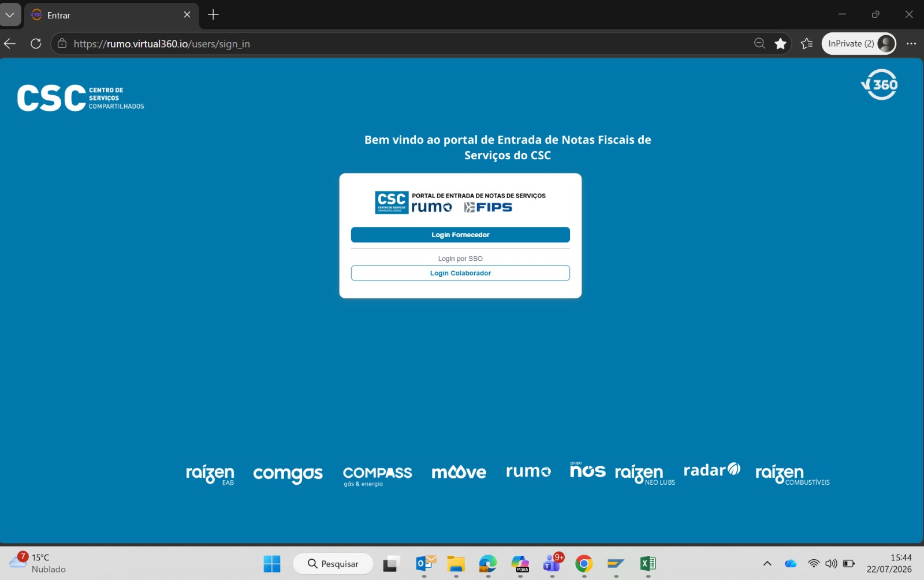The height and width of the screenshot is (580, 924).
Task: Click the 'Login por SSO' label
Action: tap(460, 259)
